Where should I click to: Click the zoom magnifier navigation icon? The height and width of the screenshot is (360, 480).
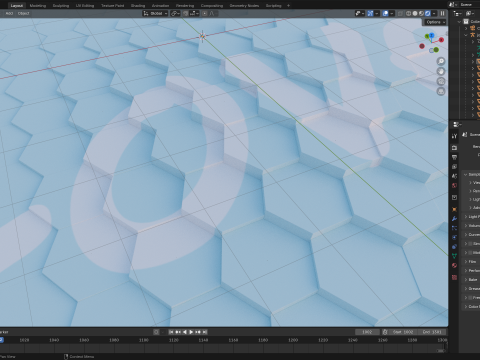[x=441, y=61]
